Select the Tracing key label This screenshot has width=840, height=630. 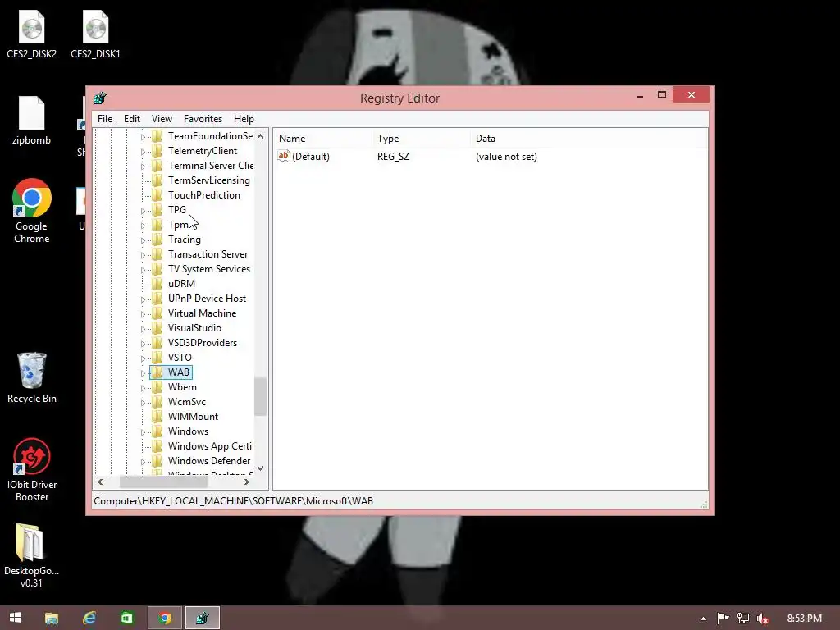coord(185,240)
